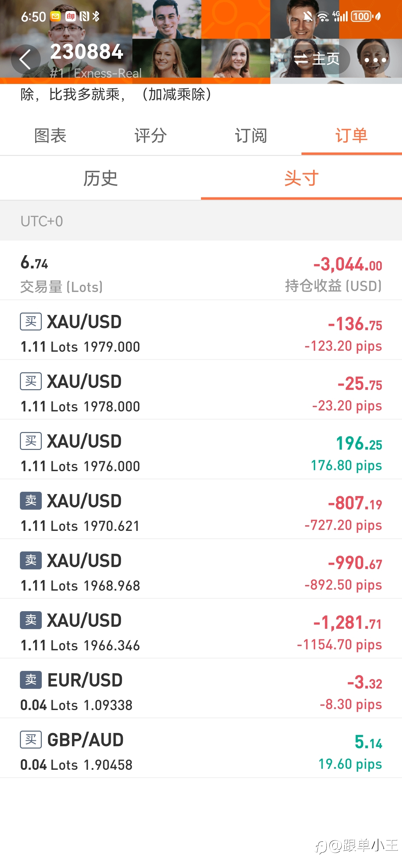402x868 pixels.
Task: Switch to the 评分 tab
Action: (151, 135)
